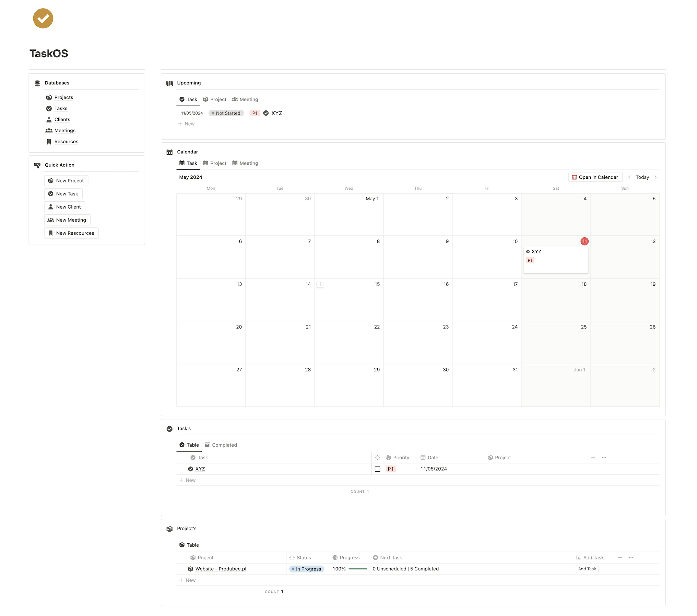Click the 100% progress bar for Website project
The height and width of the screenshot is (616, 697).
[357, 569]
